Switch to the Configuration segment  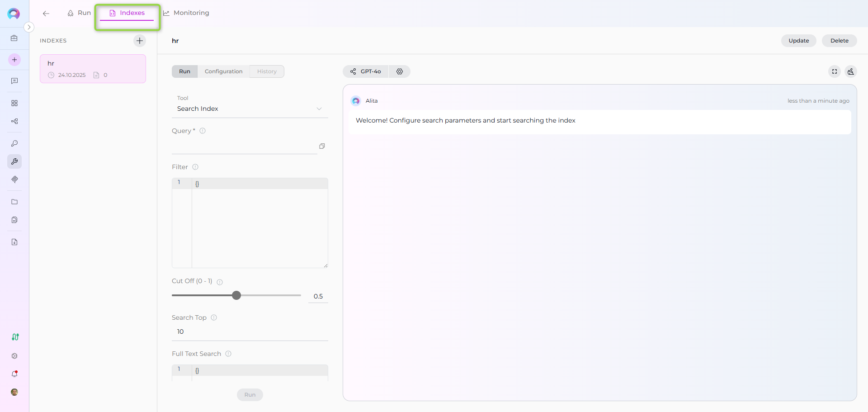click(x=223, y=71)
